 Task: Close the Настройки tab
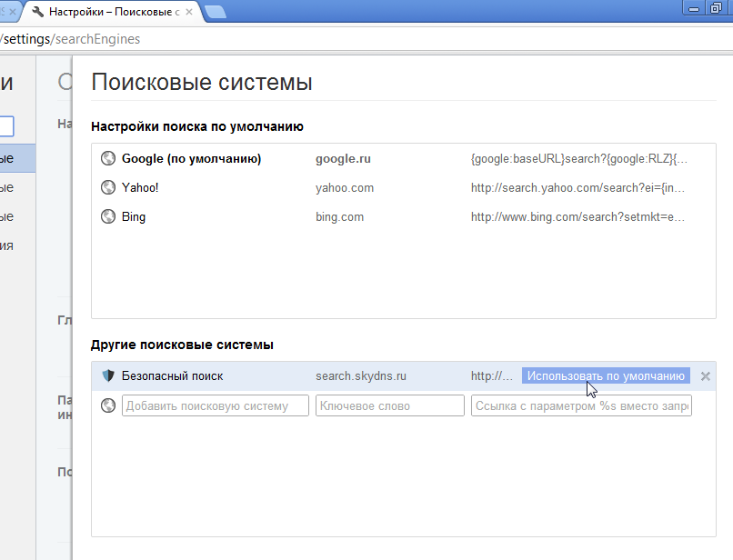[189, 12]
